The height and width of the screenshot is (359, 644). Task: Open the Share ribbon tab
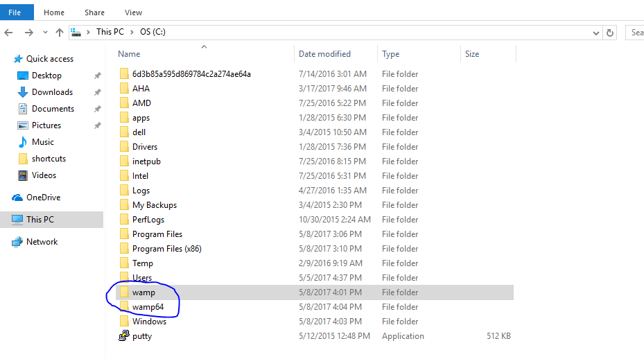pos(94,12)
